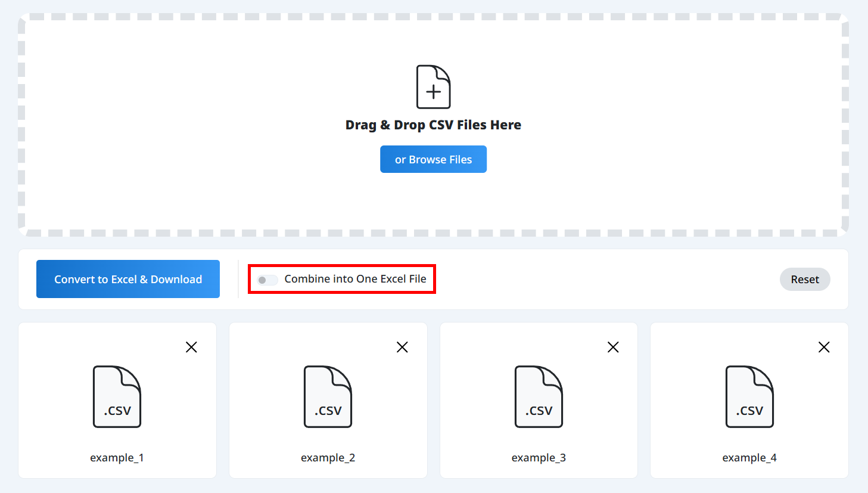Remove example_2 with its X icon

coord(402,347)
